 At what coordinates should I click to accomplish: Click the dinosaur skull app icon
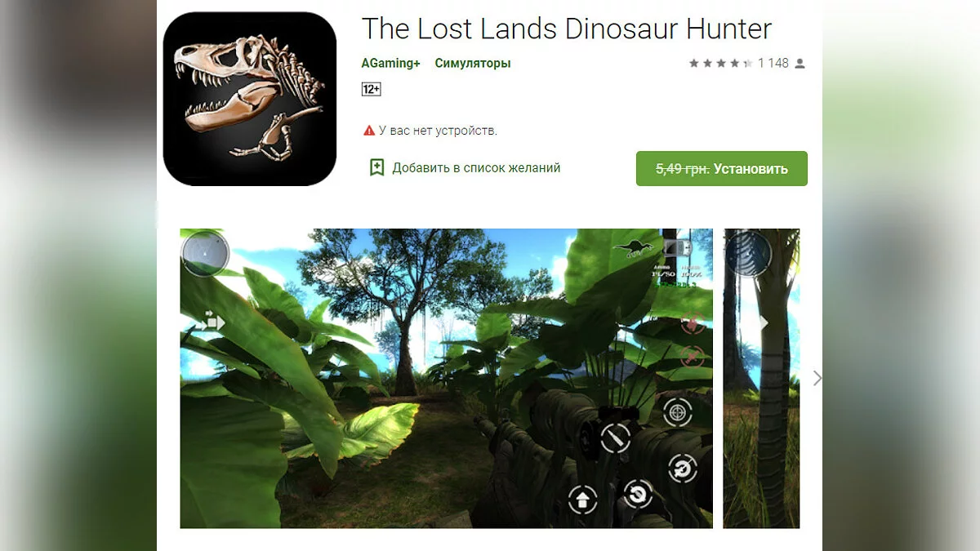(x=250, y=99)
